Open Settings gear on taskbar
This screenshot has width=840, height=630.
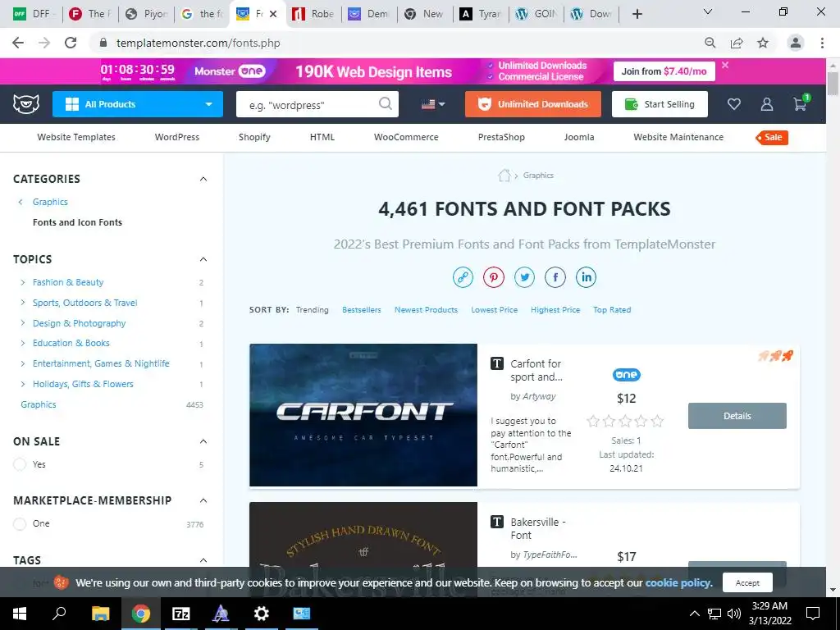tap(261, 614)
